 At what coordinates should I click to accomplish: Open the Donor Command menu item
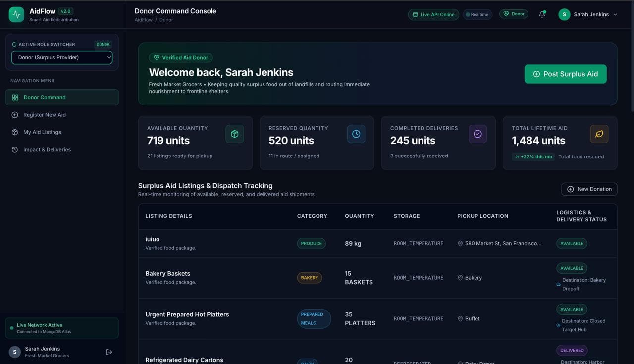coord(62,97)
